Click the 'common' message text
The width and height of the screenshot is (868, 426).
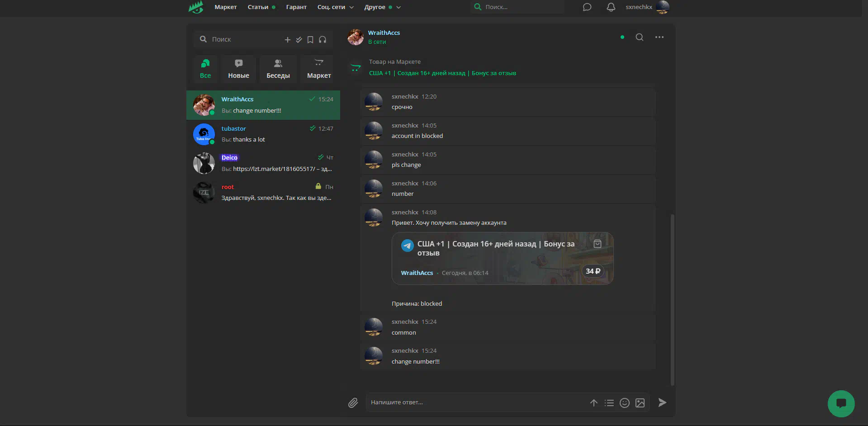[x=403, y=333]
